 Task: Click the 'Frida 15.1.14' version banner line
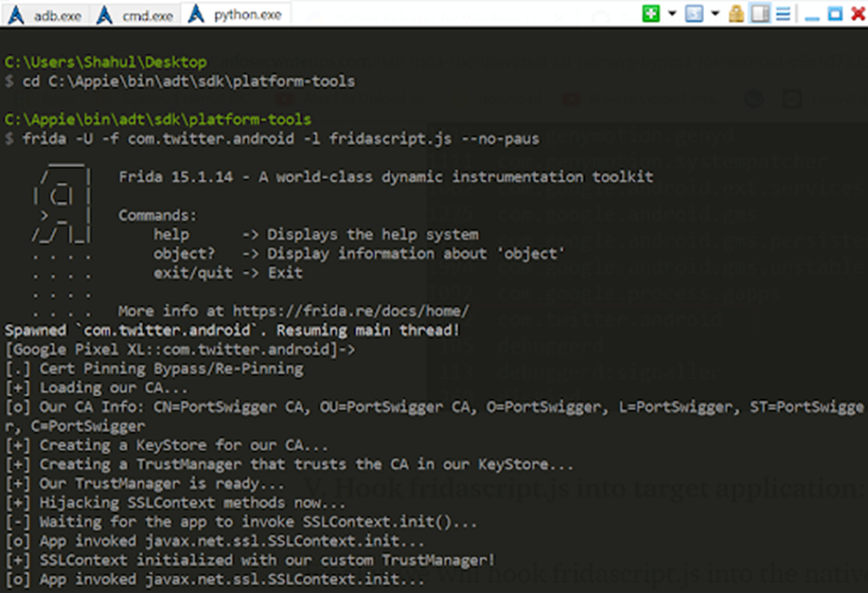(385, 176)
